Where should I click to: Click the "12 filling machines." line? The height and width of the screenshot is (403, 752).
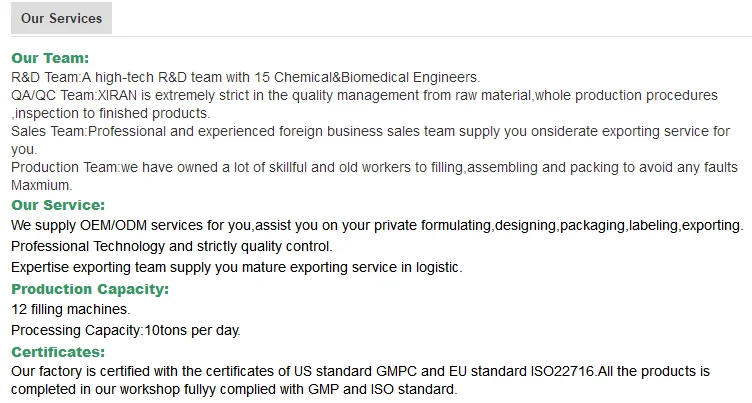point(64,309)
